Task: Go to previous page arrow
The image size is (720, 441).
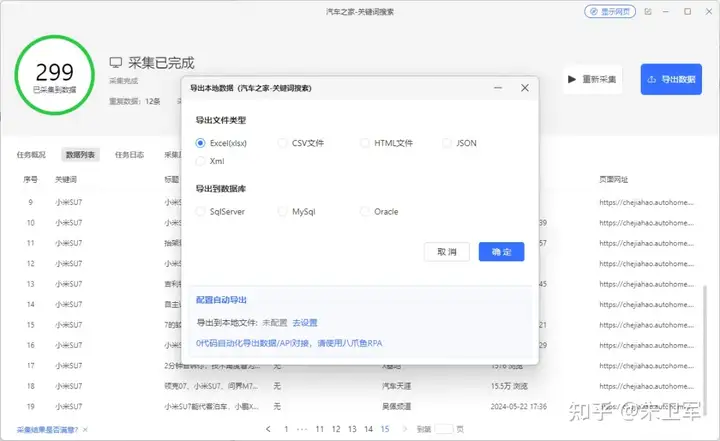Action: (268, 429)
